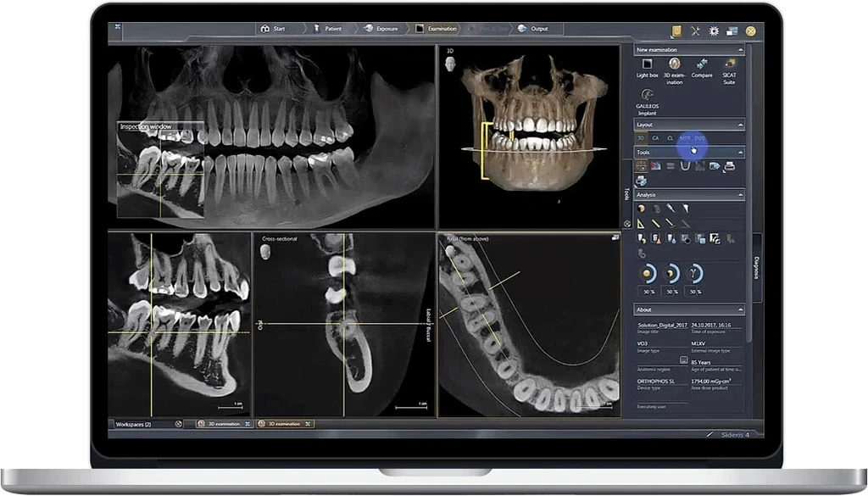The image size is (868, 496).
Task: Switch to the Patient workflow step
Action: tap(331, 28)
